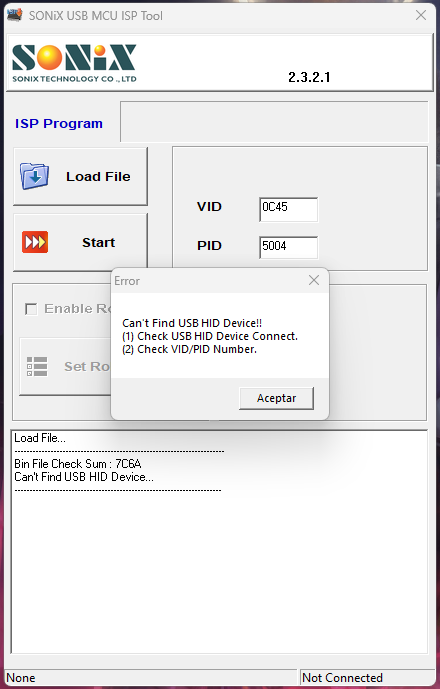Image resolution: width=440 pixels, height=689 pixels.
Task: Click the Can't Find USB HID Device message
Action: tap(192, 323)
